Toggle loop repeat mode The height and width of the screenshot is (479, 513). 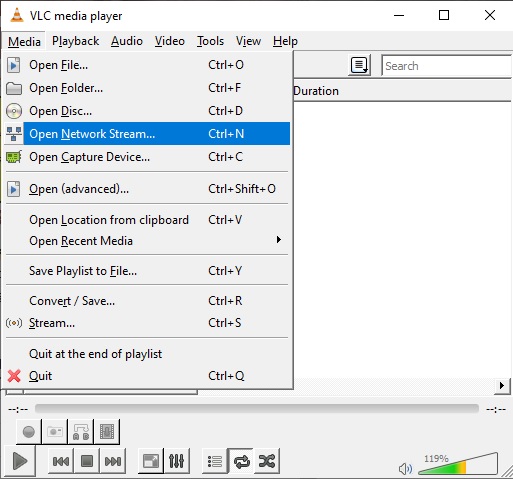pyautogui.click(x=241, y=461)
